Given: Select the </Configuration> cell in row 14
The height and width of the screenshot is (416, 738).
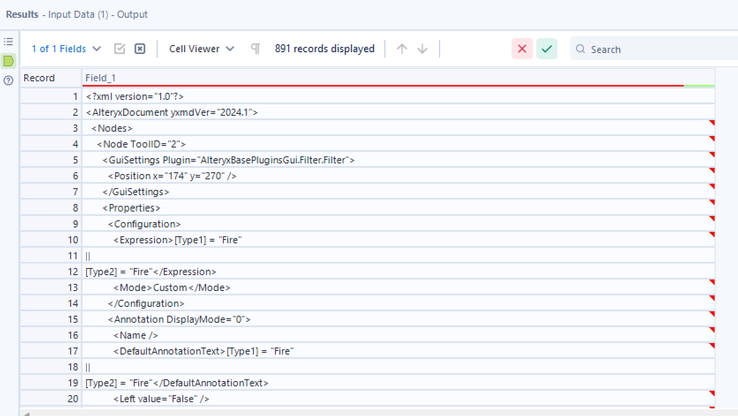Looking at the screenshot, I should [398, 304].
